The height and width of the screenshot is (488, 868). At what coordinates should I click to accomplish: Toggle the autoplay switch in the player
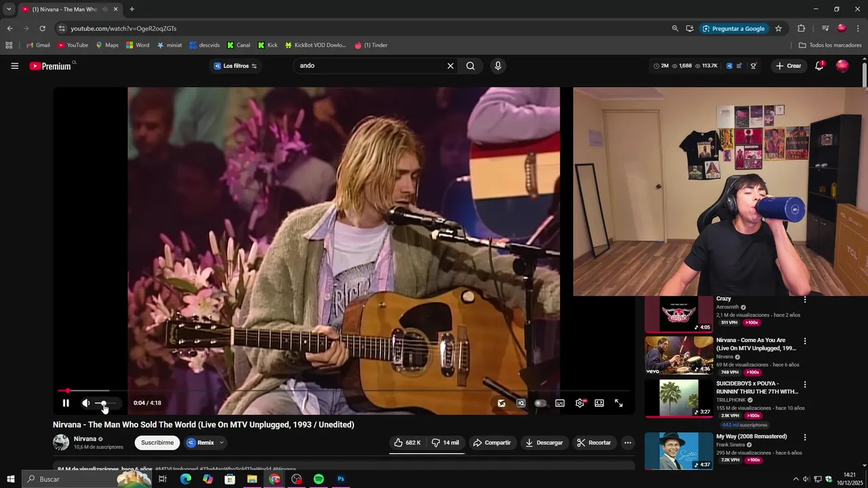click(540, 403)
